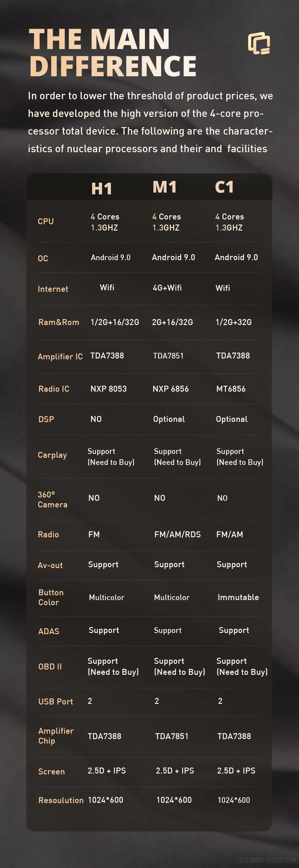This screenshot has width=299, height=868.
Task: Click the Immutable button color value
Action: click(238, 597)
